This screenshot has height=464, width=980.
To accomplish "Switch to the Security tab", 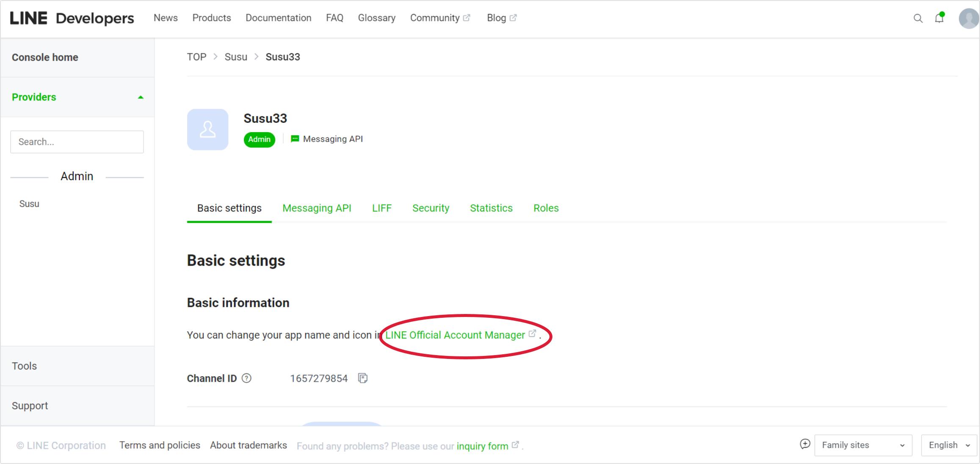I will coord(430,208).
